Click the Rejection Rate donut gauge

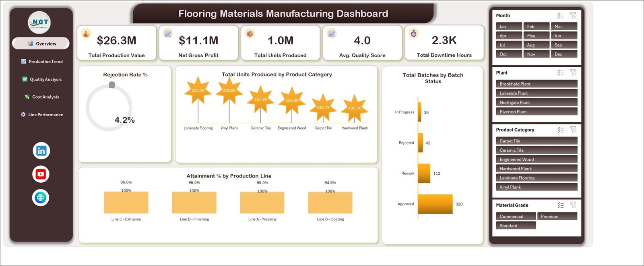109,107
